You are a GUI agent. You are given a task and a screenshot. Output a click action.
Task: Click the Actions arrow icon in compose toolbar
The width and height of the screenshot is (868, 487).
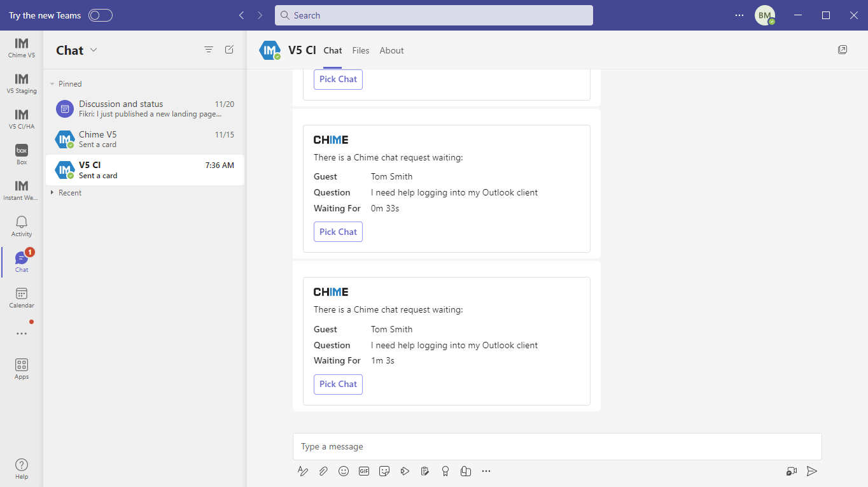pyautogui.click(x=405, y=471)
